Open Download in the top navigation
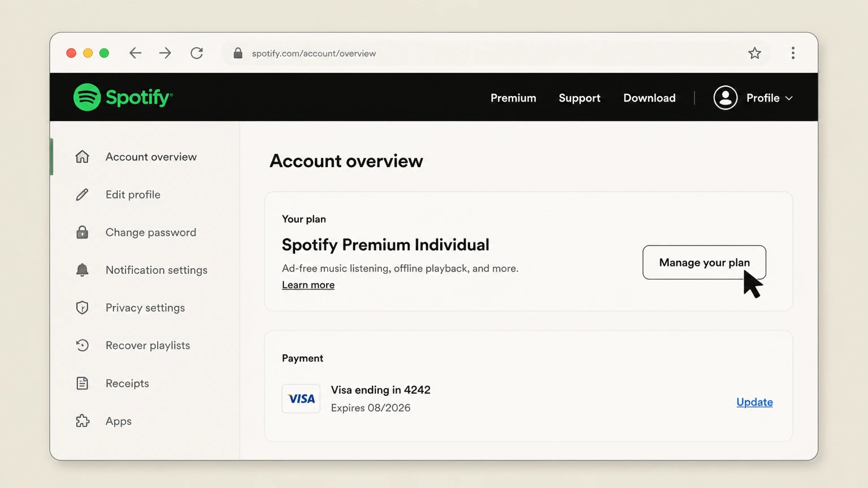 click(649, 98)
